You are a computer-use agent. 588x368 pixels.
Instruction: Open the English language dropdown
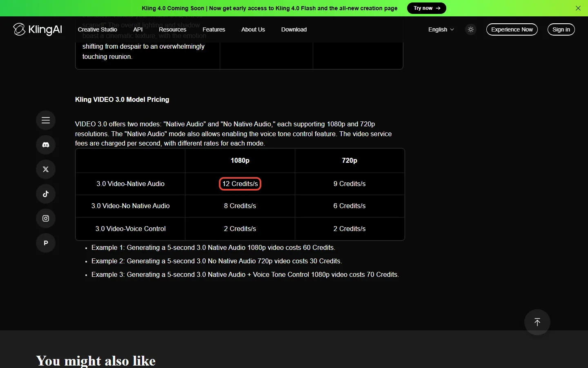[x=441, y=29]
